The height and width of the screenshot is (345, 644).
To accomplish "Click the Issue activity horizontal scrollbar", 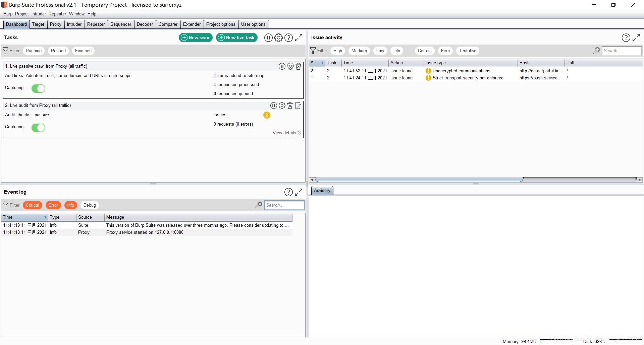I will pos(419,180).
